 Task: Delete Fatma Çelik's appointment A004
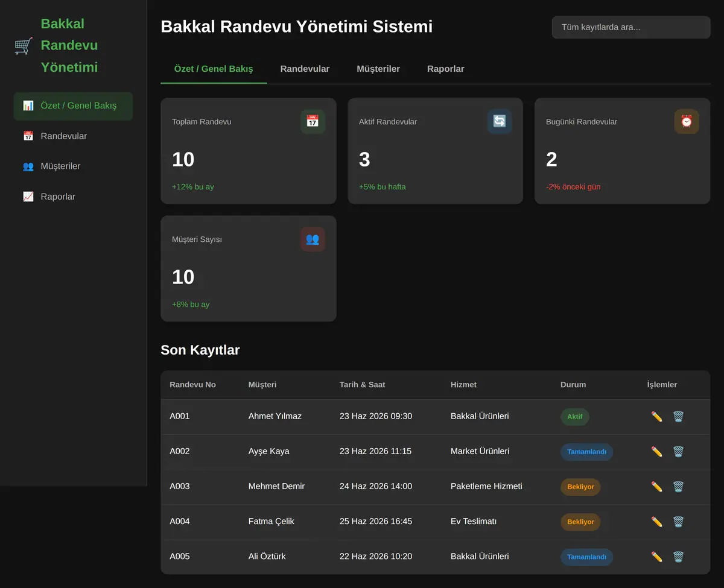click(x=678, y=522)
